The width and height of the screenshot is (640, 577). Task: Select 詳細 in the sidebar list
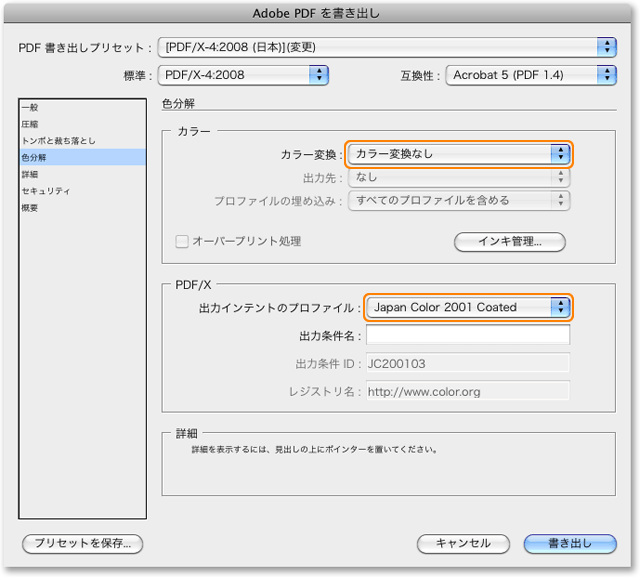30,174
